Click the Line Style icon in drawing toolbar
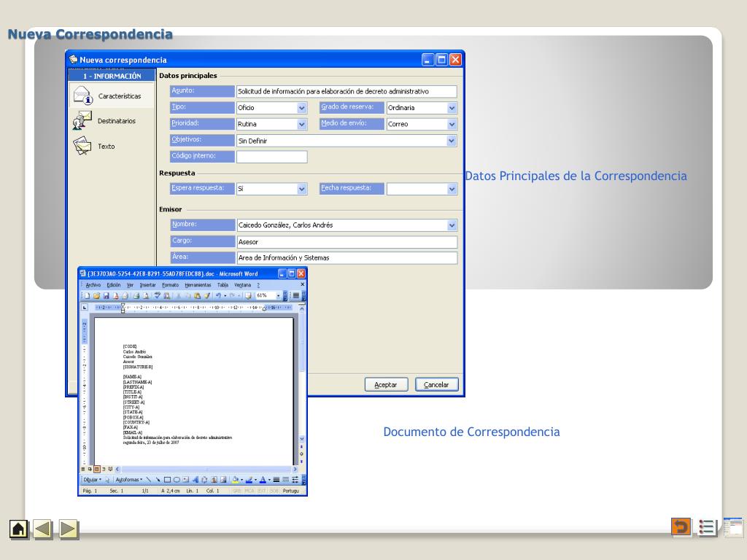 coord(276,480)
